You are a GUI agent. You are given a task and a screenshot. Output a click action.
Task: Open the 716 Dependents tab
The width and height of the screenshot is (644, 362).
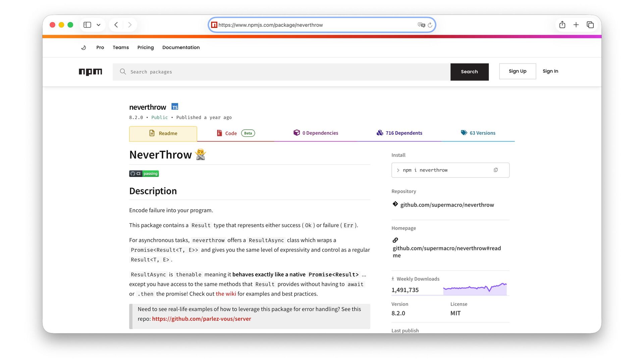point(399,133)
